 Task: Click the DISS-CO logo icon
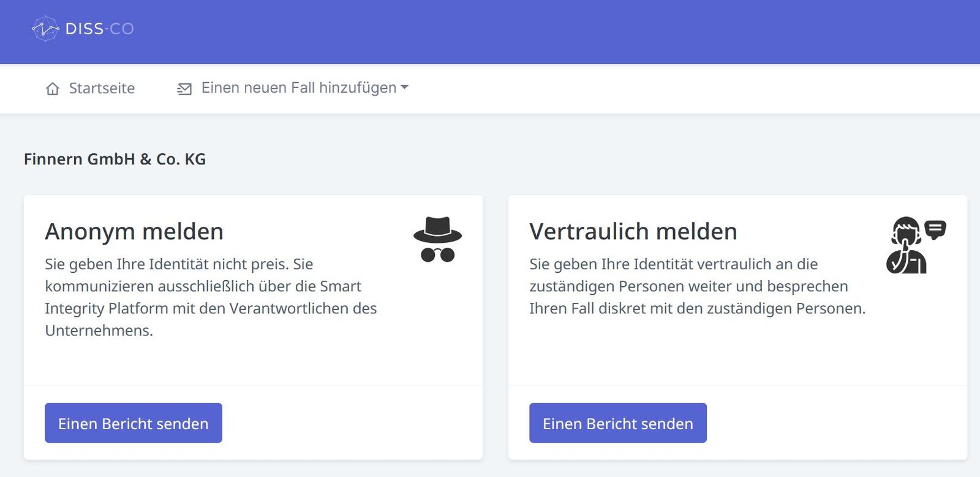click(x=45, y=29)
